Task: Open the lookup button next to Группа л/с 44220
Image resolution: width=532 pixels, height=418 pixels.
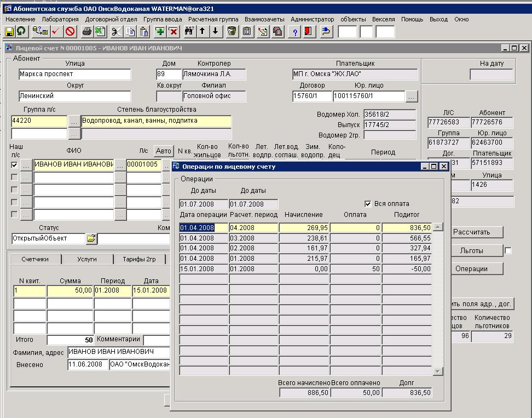Action: pyautogui.click(x=74, y=121)
